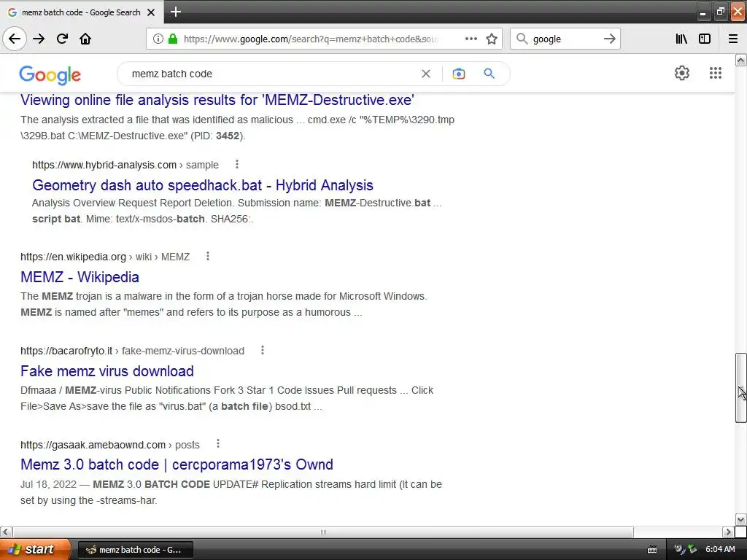
Task: Open the Windows start menu
Action: pos(34,549)
